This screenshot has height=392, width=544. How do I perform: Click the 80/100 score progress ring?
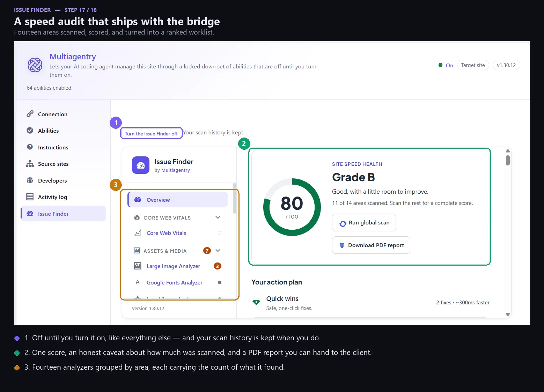point(292,207)
